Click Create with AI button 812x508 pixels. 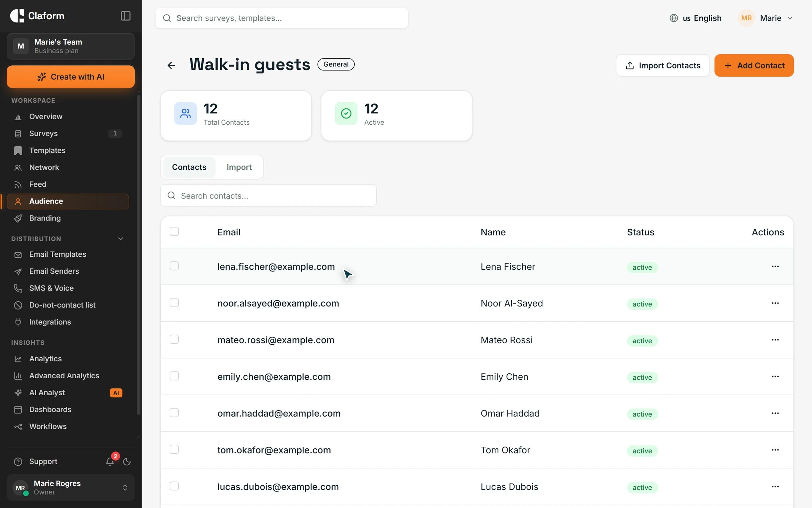coord(71,77)
